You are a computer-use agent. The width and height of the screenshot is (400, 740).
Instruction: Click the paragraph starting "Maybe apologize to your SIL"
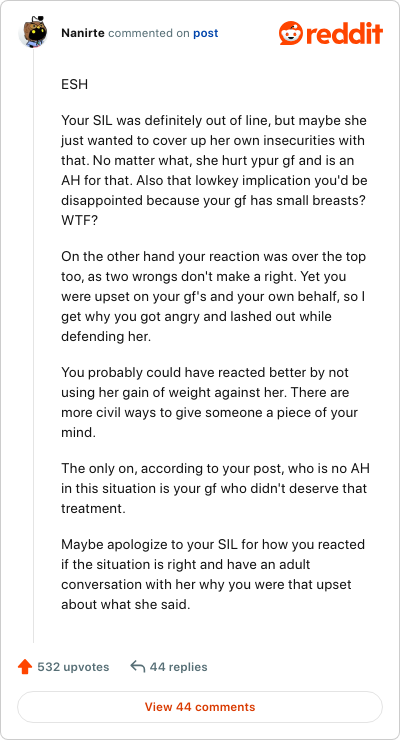coord(213,574)
